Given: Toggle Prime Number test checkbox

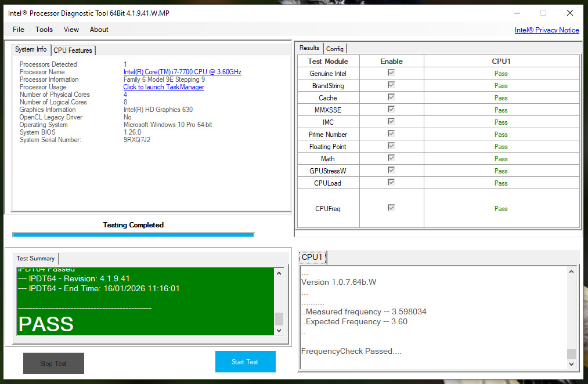Looking at the screenshot, I should (391, 134).
